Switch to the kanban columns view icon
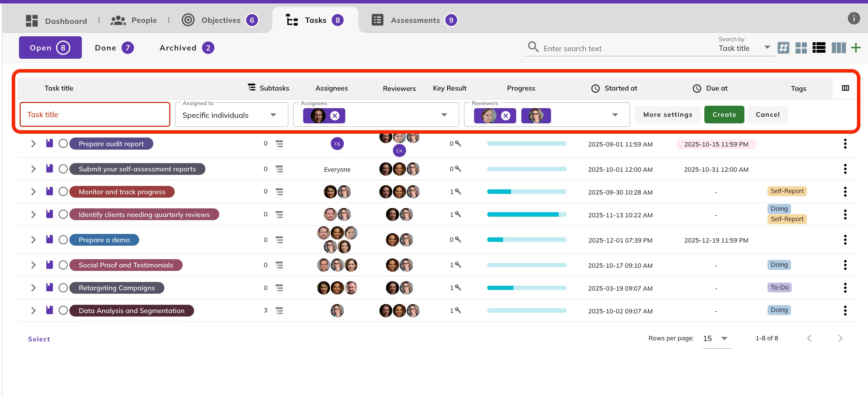Image resolution: width=868 pixels, height=396 pixels. click(x=839, y=48)
